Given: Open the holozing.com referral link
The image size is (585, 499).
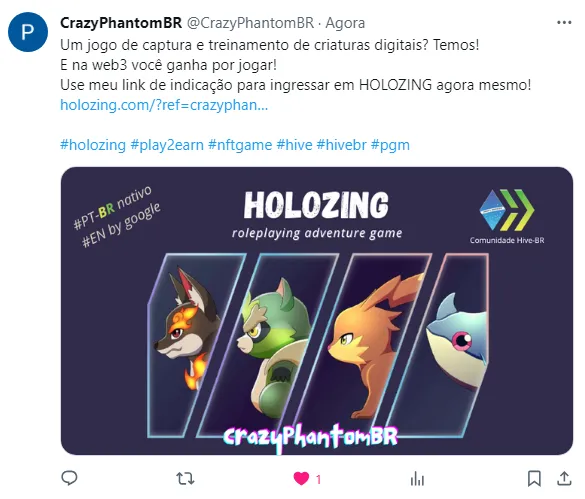Looking at the screenshot, I should [x=164, y=105].
